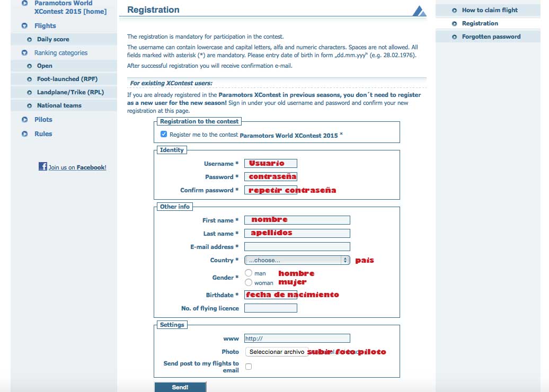This screenshot has width=549, height=392.
Task: Follow the Join us on Facebook link
Action: tap(77, 167)
